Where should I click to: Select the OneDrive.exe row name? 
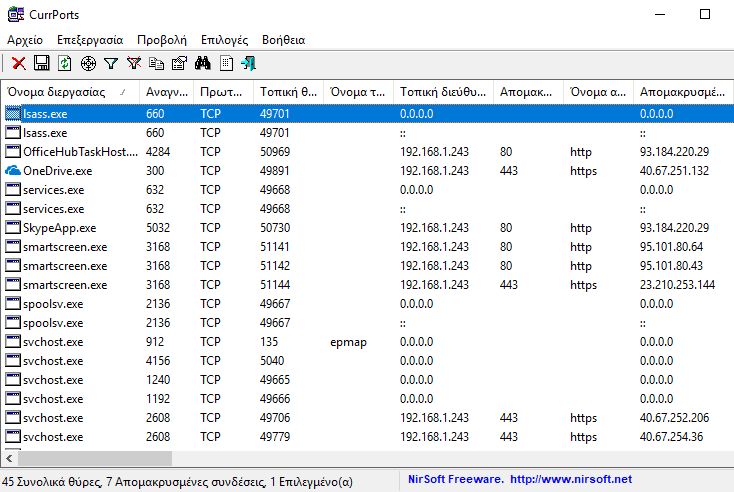(58, 171)
